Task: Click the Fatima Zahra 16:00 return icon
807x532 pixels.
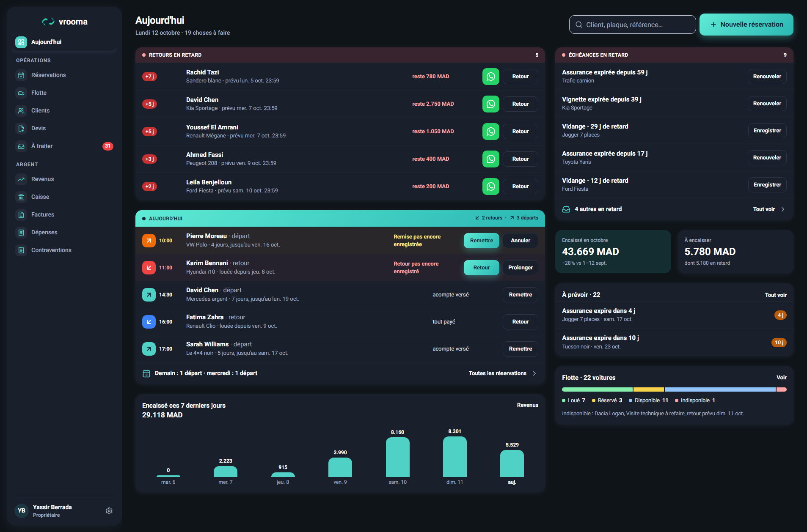Action: pyautogui.click(x=149, y=322)
